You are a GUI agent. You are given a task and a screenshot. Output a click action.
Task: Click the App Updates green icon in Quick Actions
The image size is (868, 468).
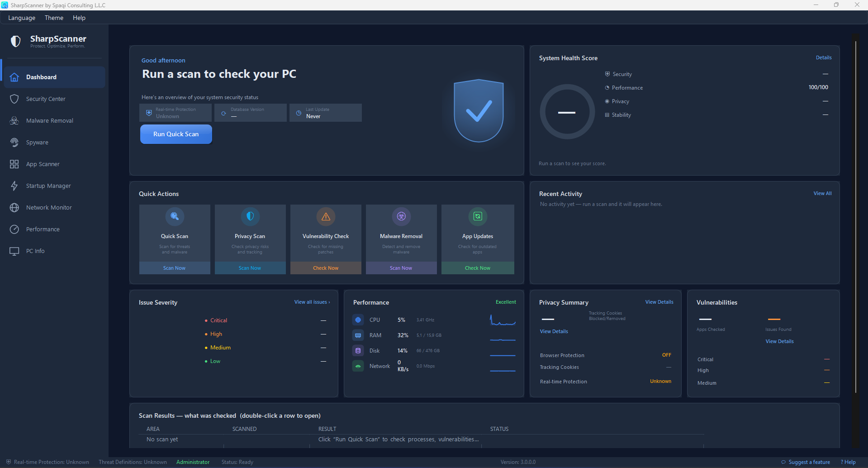[x=478, y=216]
